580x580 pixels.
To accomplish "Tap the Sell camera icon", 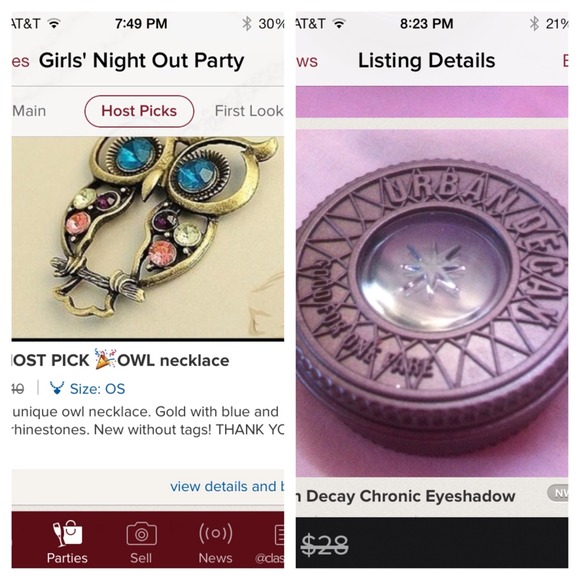I will (x=141, y=534).
